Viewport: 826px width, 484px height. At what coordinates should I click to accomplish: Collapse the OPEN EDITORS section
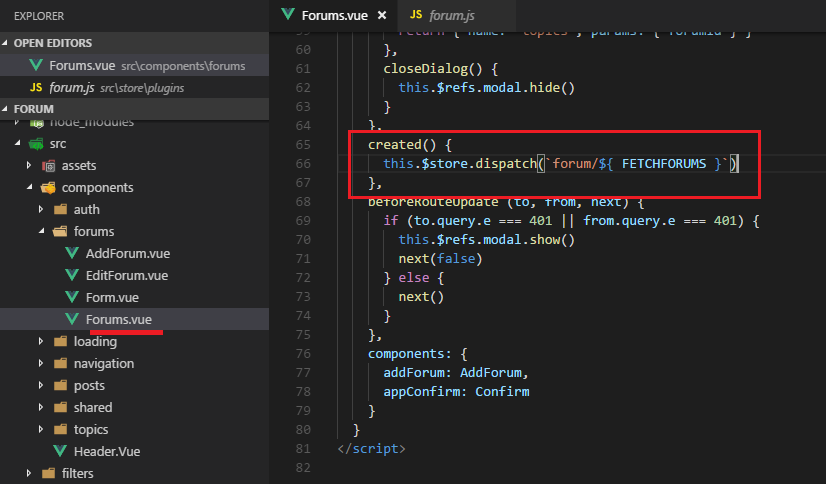[x=5, y=43]
